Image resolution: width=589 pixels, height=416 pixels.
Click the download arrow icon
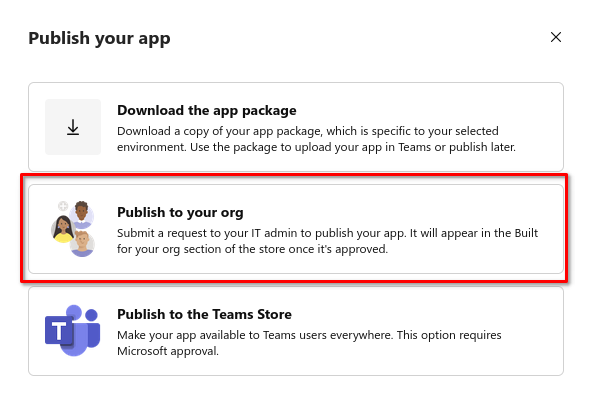click(73, 127)
